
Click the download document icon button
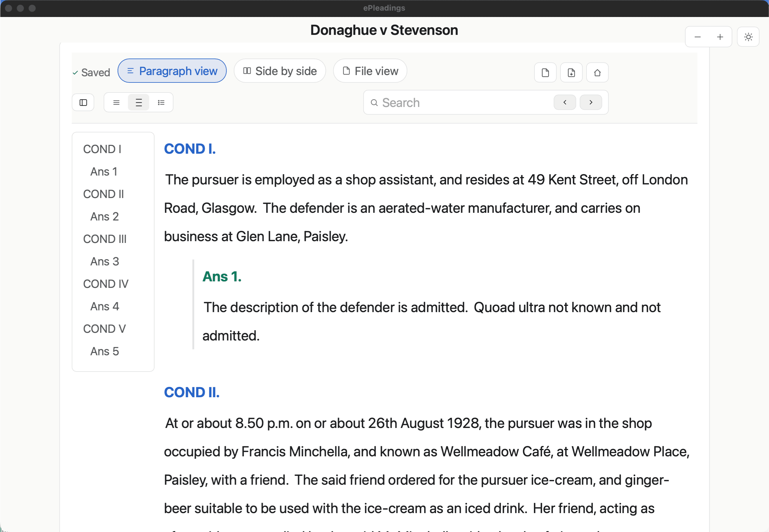[571, 72]
